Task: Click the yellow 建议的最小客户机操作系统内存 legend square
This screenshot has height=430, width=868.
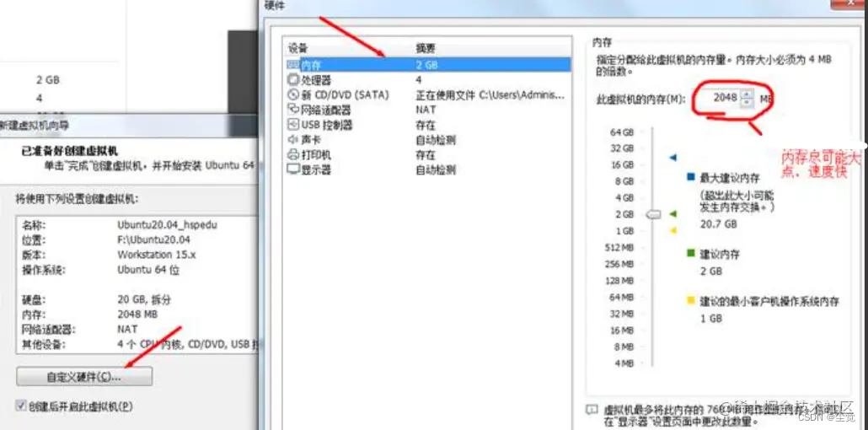Action: point(690,300)
